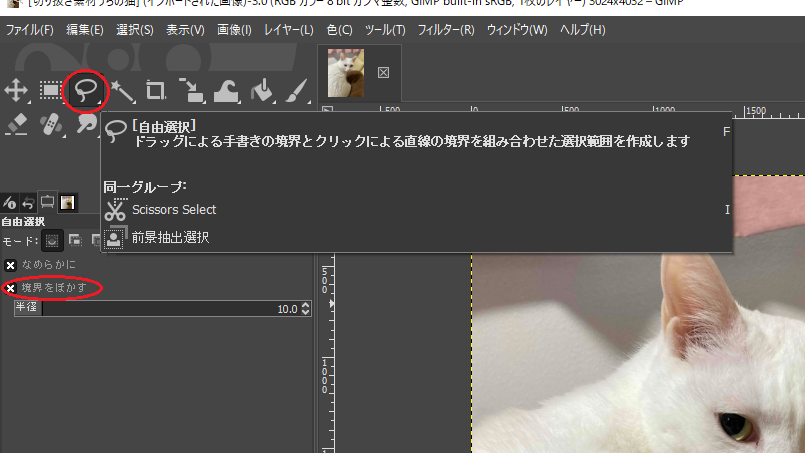
Task: Open the ファイル(F) menu
Action: coord(30,30)
